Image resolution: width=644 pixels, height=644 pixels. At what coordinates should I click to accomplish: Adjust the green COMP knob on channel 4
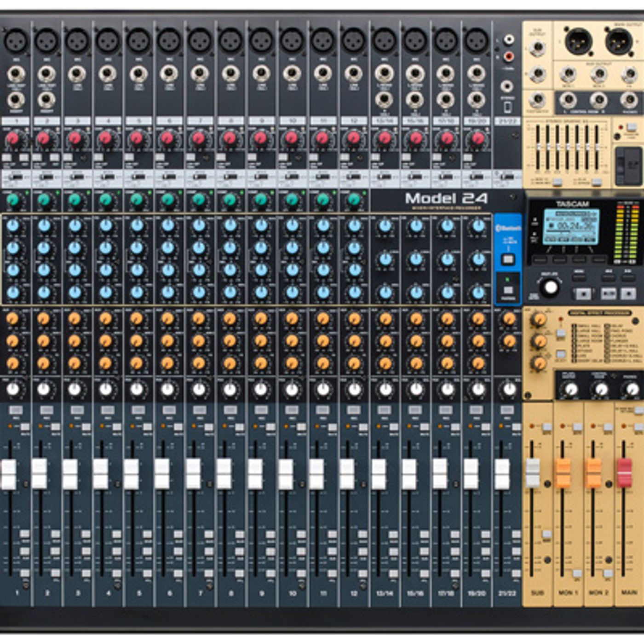coord(106,200)
